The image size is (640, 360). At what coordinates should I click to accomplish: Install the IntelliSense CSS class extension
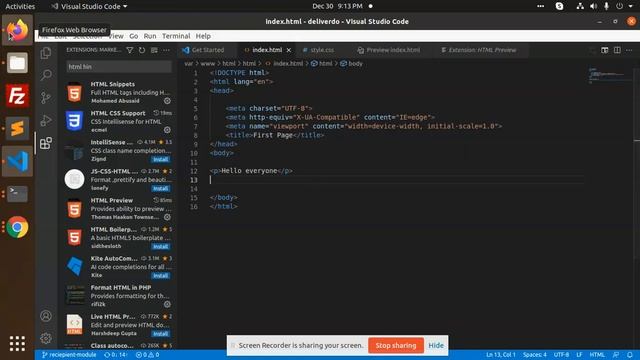tap(160, 159)
